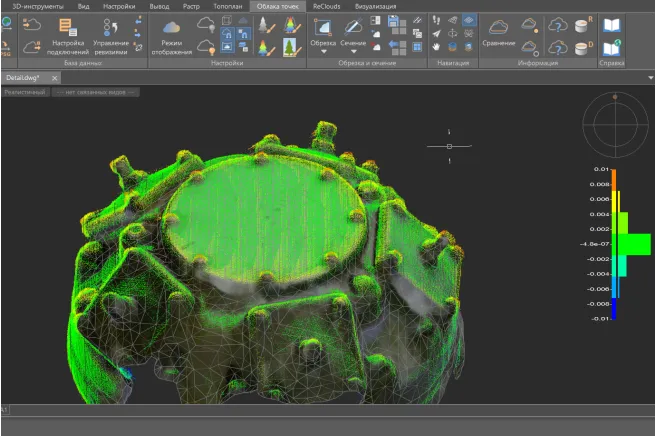Click the Сравнение cloud comparison icon
The image size is (656, 436).
[x=498, y=29]
